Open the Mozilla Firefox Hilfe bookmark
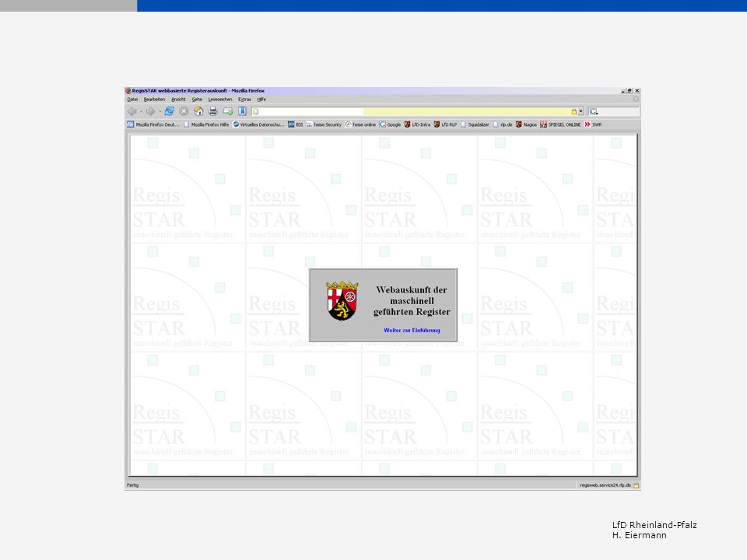This screenshot has height=560, width=747. tap(206, 124)
